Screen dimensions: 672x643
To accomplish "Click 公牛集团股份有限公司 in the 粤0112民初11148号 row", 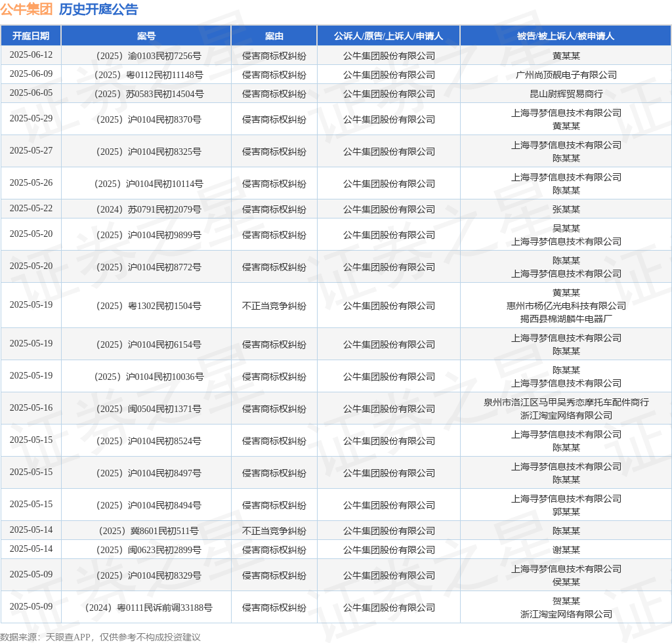I will point(388,75).
